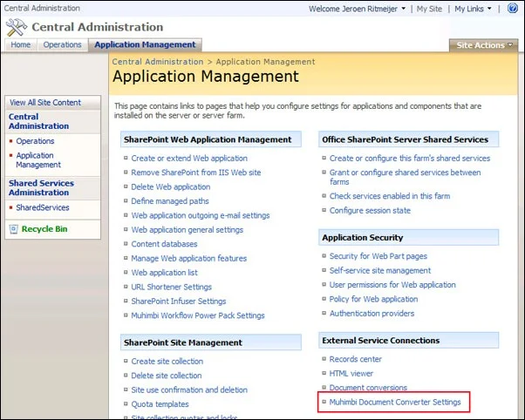
Task: Open the Content databases link
Action: (164, 244)
